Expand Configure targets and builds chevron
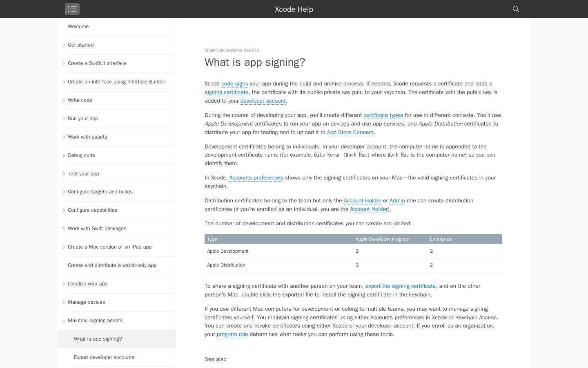 point(64,192)
